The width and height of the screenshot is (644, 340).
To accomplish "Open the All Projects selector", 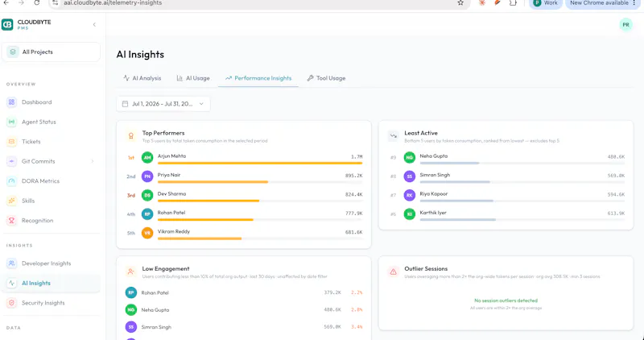I will point(51,52).
